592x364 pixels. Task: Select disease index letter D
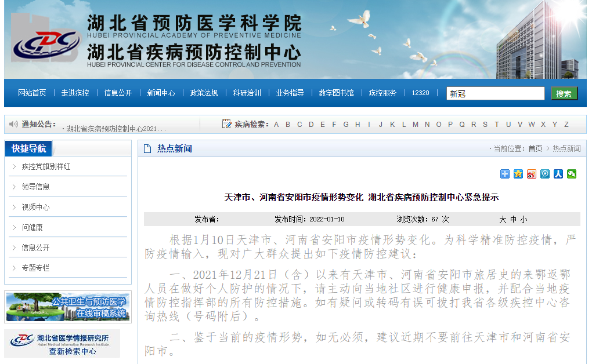click(311, 125)
